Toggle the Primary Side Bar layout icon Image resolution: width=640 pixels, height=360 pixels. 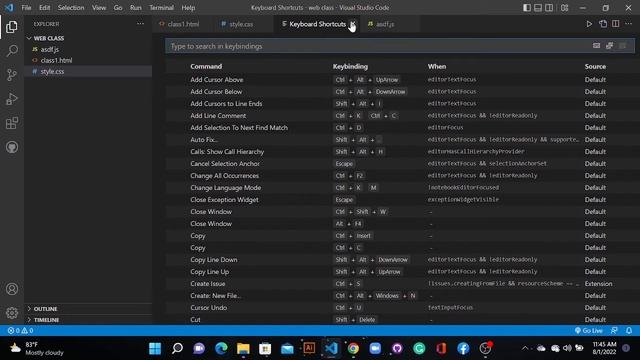(x=527, y=8)
